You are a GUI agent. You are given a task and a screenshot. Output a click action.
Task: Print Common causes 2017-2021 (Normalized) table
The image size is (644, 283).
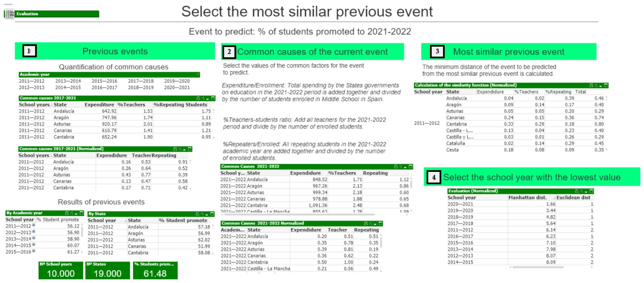point(175,149)
